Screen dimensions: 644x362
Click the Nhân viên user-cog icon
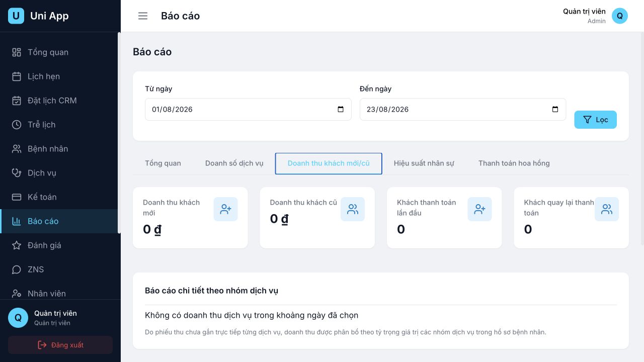pyautogui.click(x=17, y=294)
